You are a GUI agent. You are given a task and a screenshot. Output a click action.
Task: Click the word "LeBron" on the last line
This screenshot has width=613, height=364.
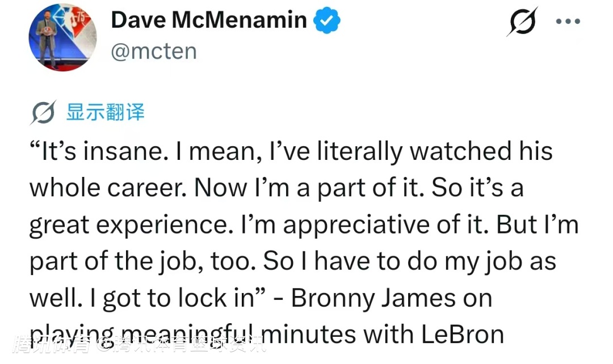[x=462, y=335]
